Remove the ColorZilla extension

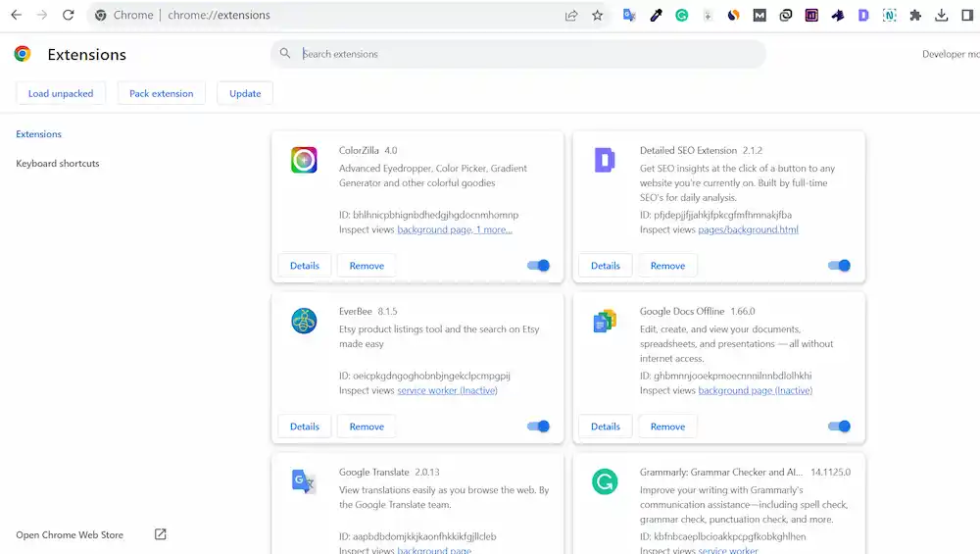point(367,266)
